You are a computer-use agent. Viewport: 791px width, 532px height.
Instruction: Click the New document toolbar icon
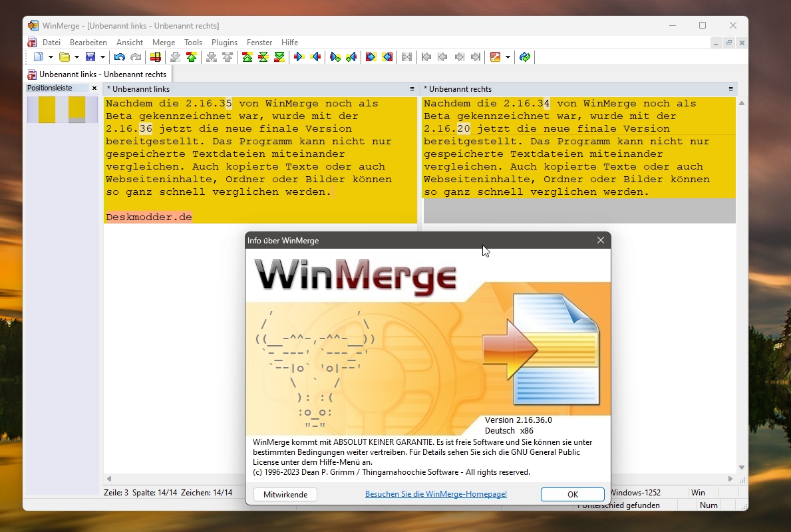click(x=39, y=57)
